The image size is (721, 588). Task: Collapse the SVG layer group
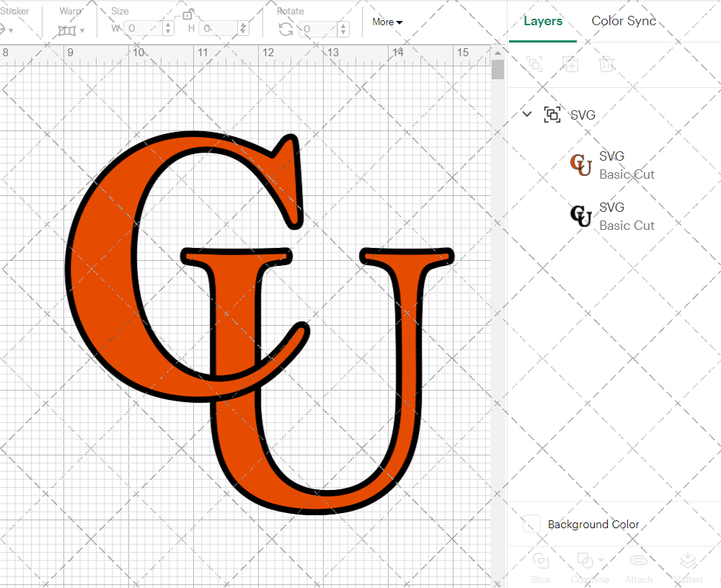pyautogui.click(x=526, y=114)
